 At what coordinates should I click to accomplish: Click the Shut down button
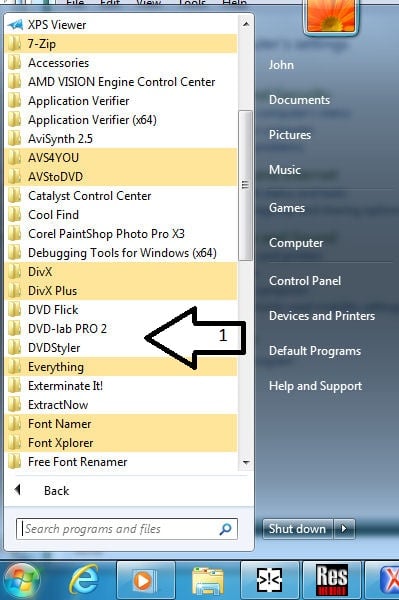click(x=297, y=529)
